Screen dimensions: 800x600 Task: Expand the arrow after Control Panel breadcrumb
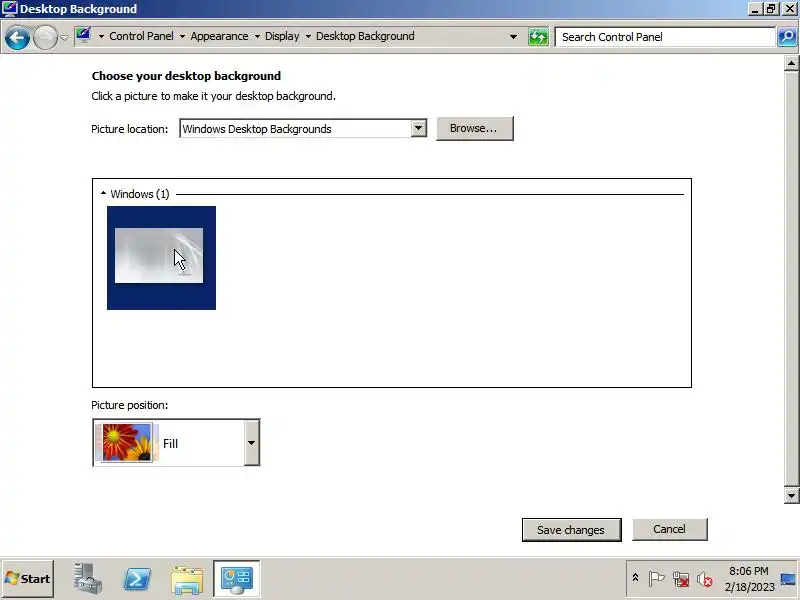coord(182,37)
